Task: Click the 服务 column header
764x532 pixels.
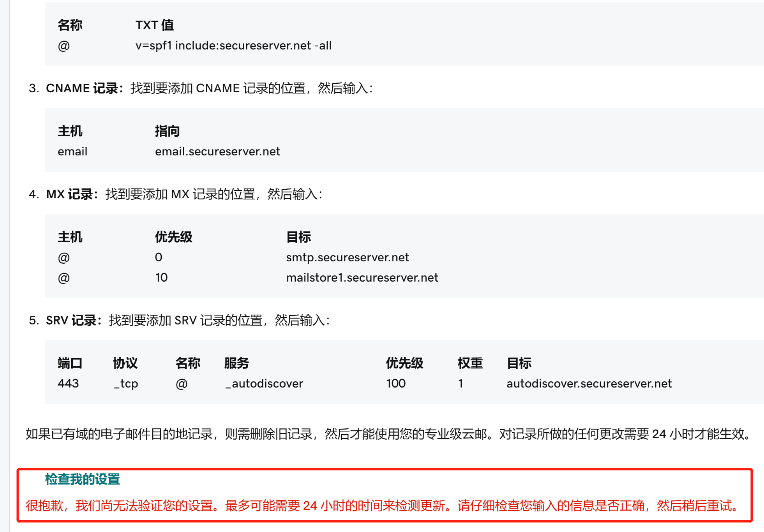Action: pos(237,363)
